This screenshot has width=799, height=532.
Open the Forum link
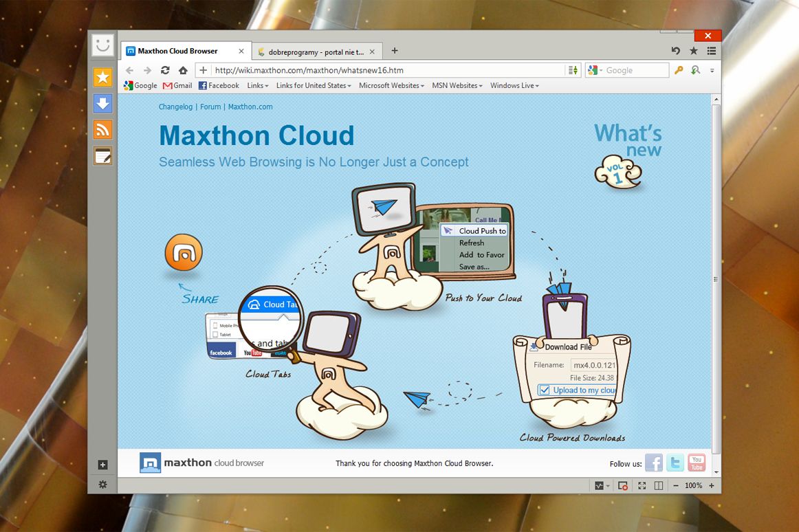210,107
